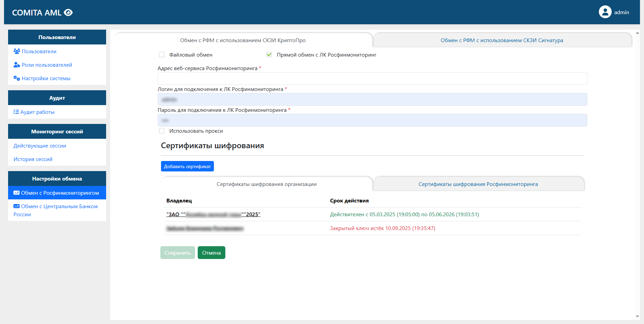
Task: Click the admin user avatar icon
Action: pyautogui.click(x=605, y=12)
